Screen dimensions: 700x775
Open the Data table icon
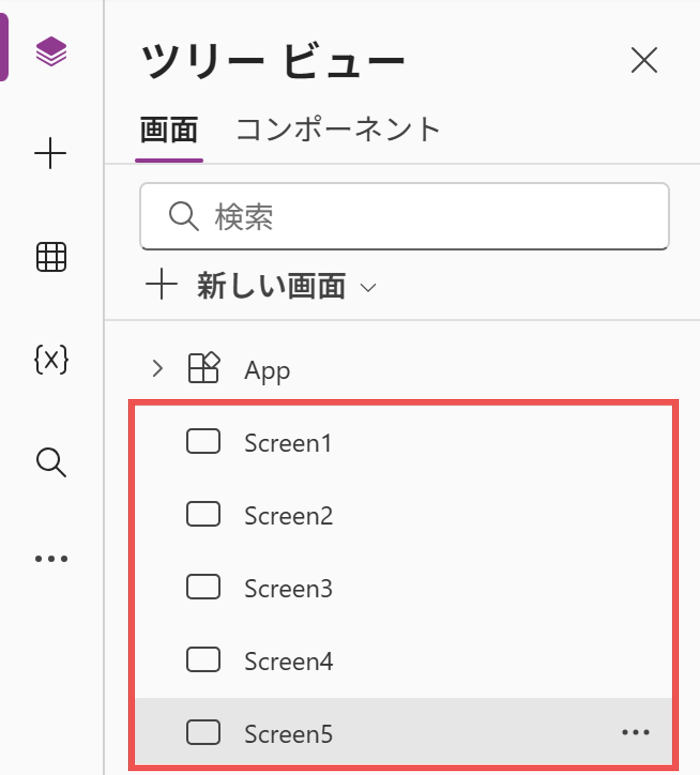tap(51, 257)
